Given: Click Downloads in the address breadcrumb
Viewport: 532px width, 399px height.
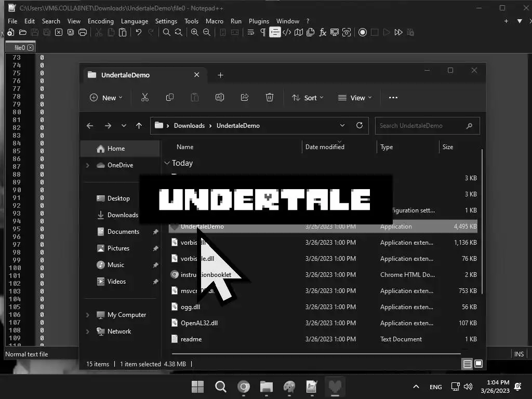Looking at the screenshot, I should (189, 126).
